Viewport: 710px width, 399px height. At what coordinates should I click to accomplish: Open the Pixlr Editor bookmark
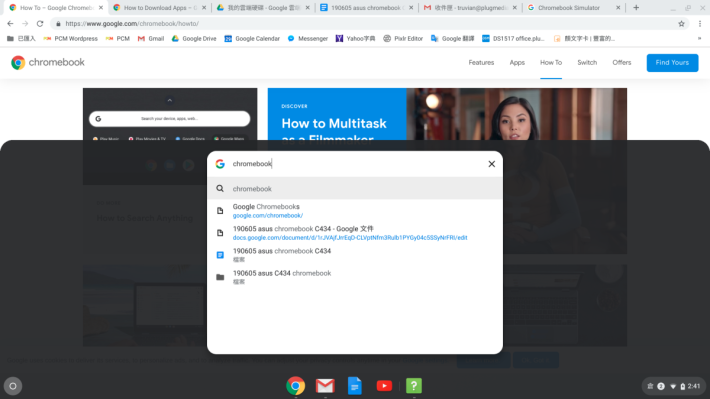(403, 38)
